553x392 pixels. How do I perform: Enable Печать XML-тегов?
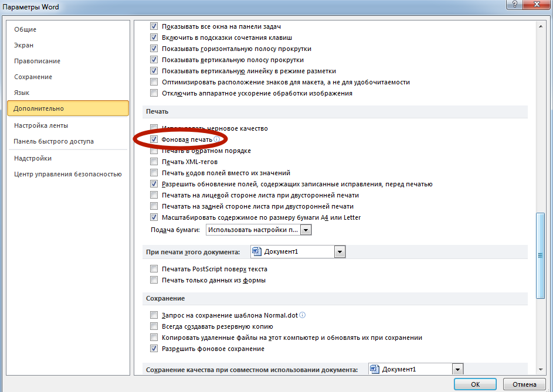click(154, 162)
